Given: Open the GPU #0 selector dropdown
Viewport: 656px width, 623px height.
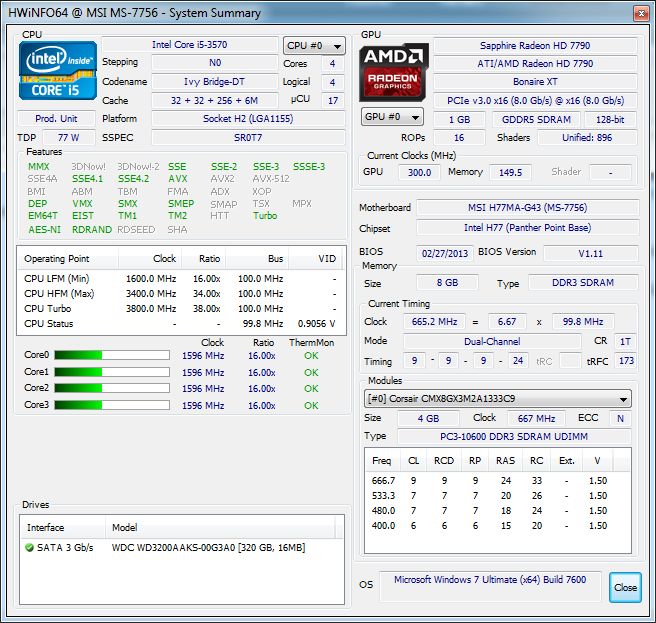Looking at the screenshot, I should coord(392,117).
